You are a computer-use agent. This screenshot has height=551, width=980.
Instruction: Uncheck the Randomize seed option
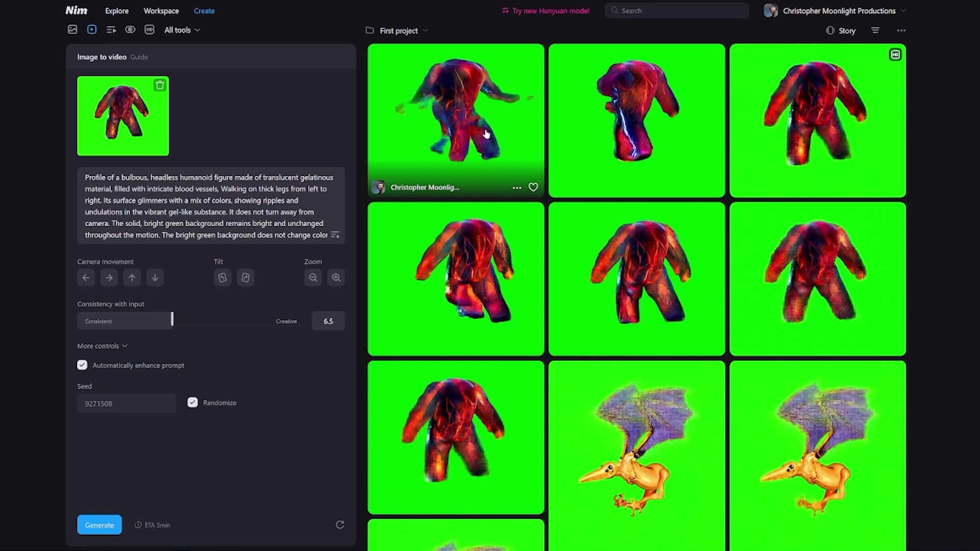(192, 402)
